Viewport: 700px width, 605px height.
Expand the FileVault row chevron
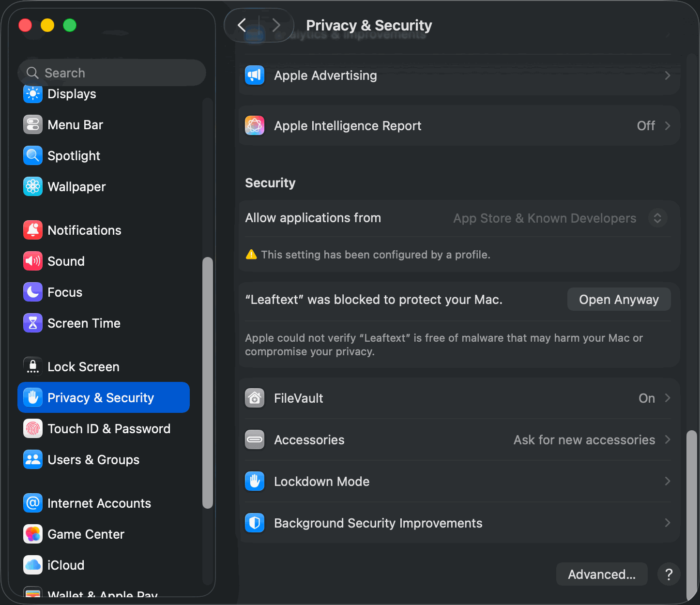pos(668,398)
